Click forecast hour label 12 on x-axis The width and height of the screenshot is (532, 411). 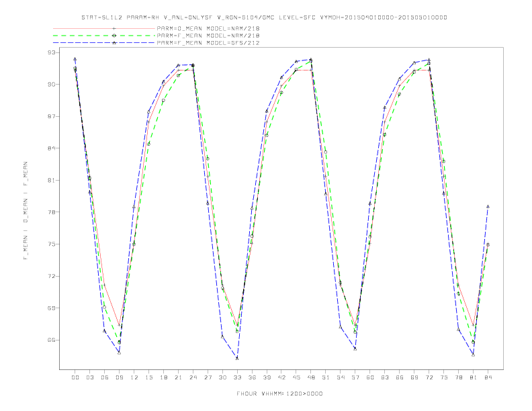[x=134, y=377]
